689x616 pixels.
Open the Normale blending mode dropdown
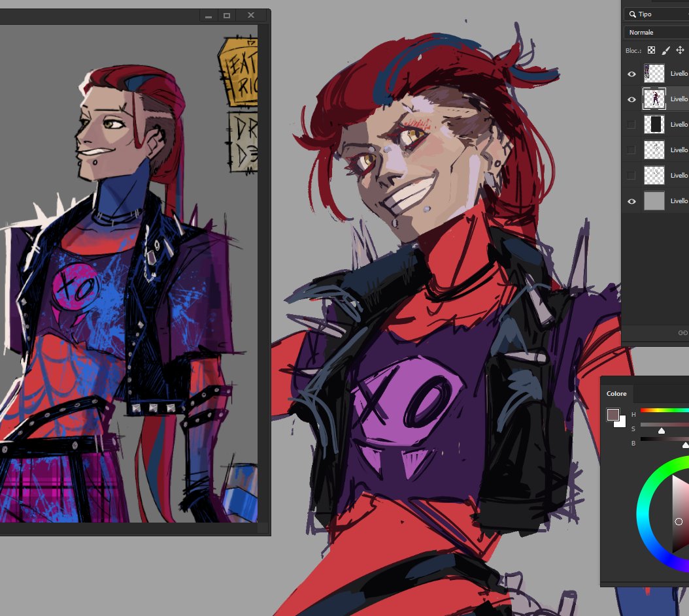pyautogui.click(x=656, y=33)
